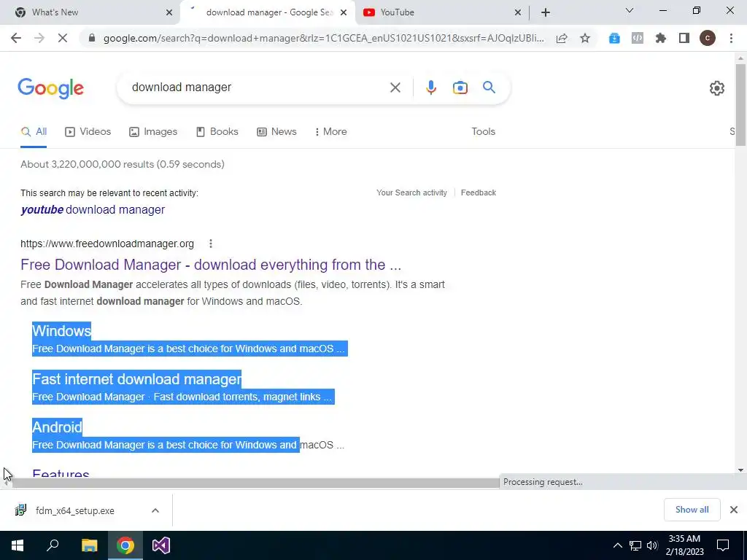Click the About 3,220,000,000 results text

[123, 164]
